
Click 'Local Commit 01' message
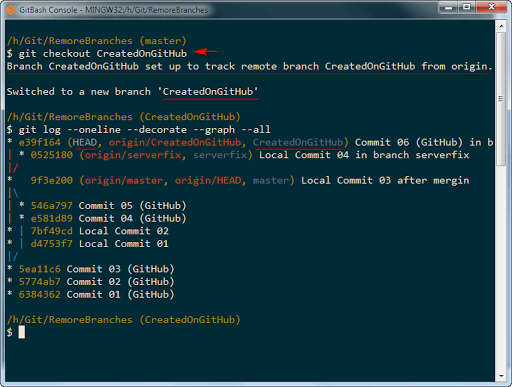pyautogui.click(x=124, y=244)
